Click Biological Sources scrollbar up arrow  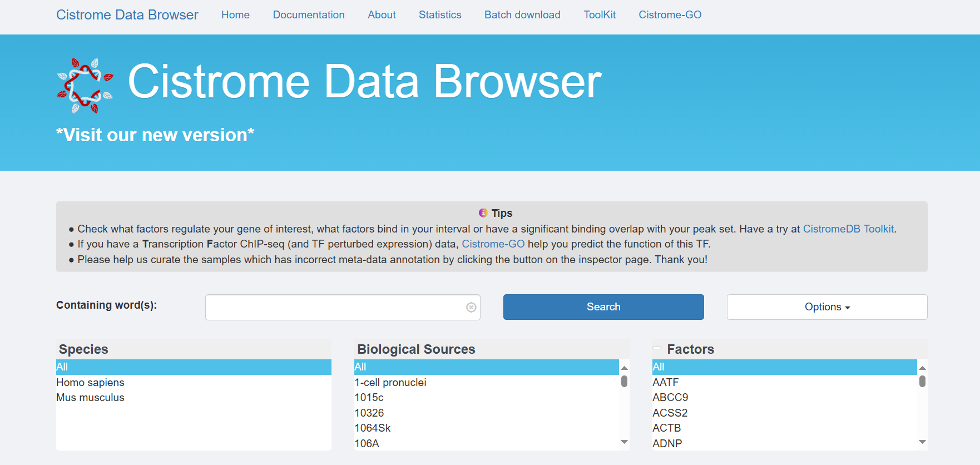pos(625,368)
